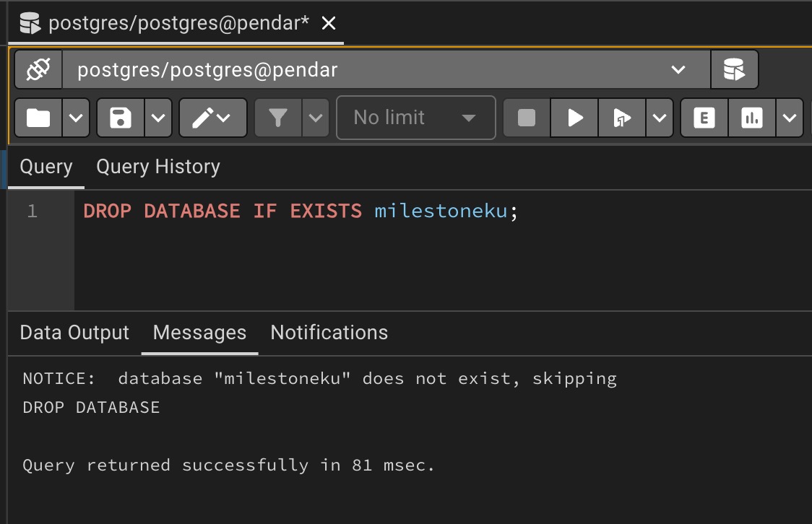This screenshot has height=524, width=812.
Task: Click the Explain (E) icon
Action: click(704, 118)
